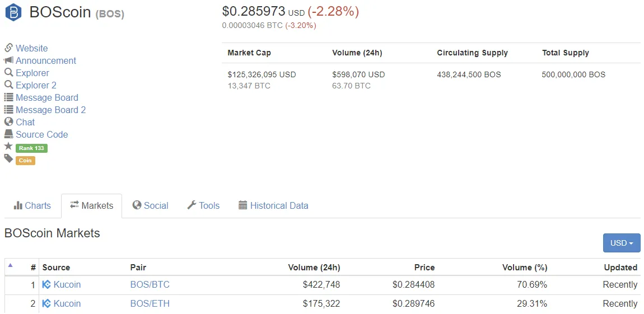Click the star icon beside Rank 133
Screen dimensions: 644x314
tap(8, 146)
